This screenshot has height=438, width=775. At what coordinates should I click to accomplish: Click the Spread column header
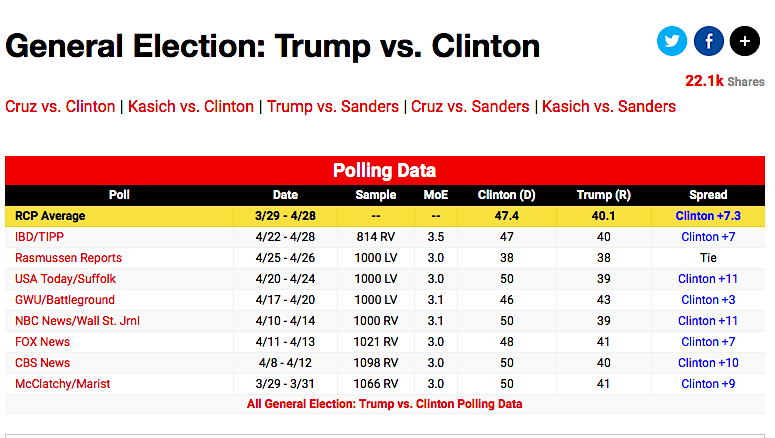[708, 195]
